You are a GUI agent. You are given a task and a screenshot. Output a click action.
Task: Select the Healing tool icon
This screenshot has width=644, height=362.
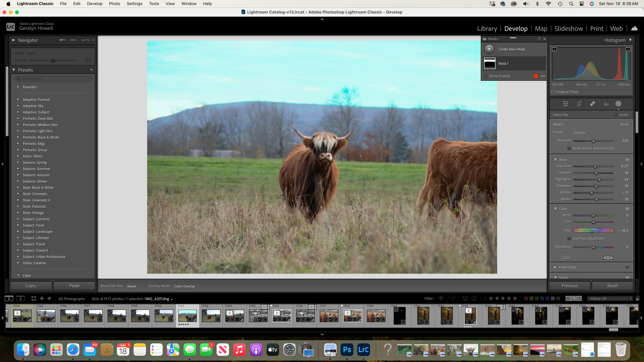pyautogui.click(x=592, y=104)
